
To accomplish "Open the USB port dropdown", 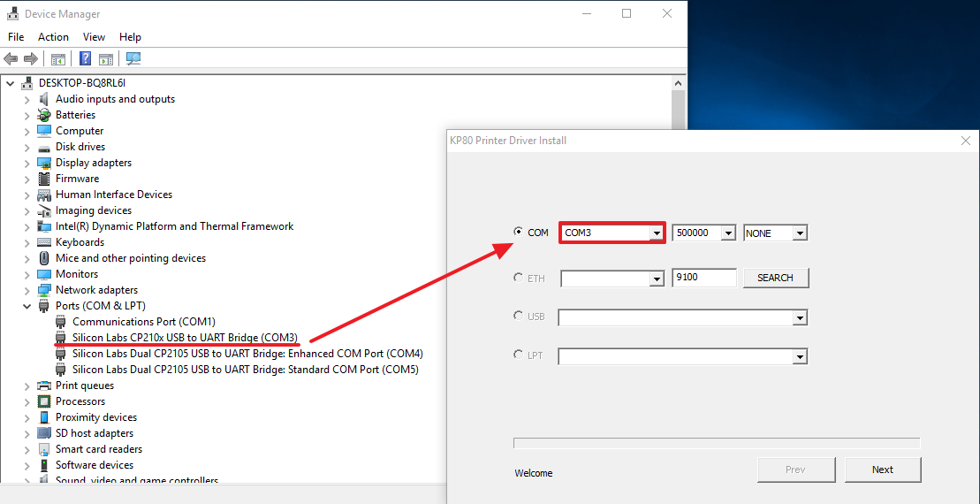I will click(x=800, y=318).
